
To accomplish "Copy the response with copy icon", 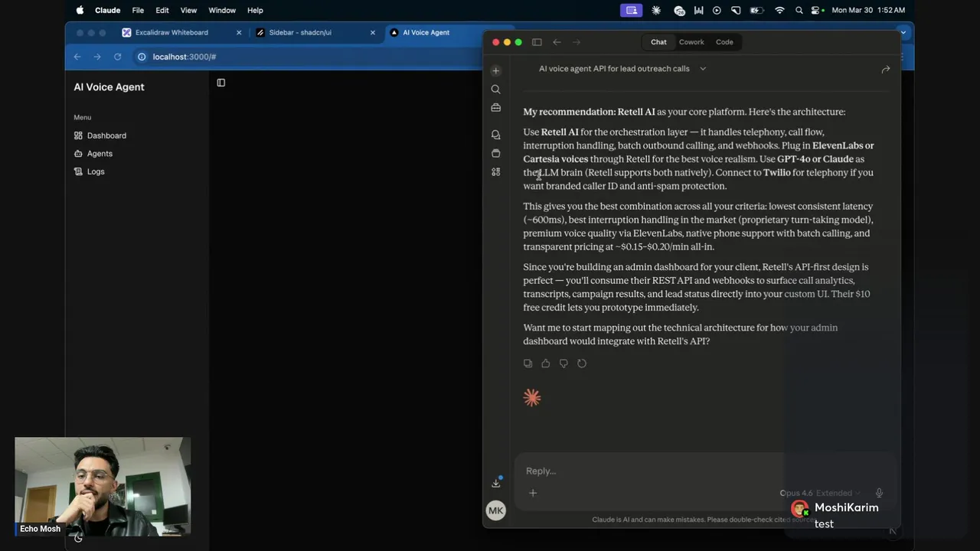I will tap(528, 364).
